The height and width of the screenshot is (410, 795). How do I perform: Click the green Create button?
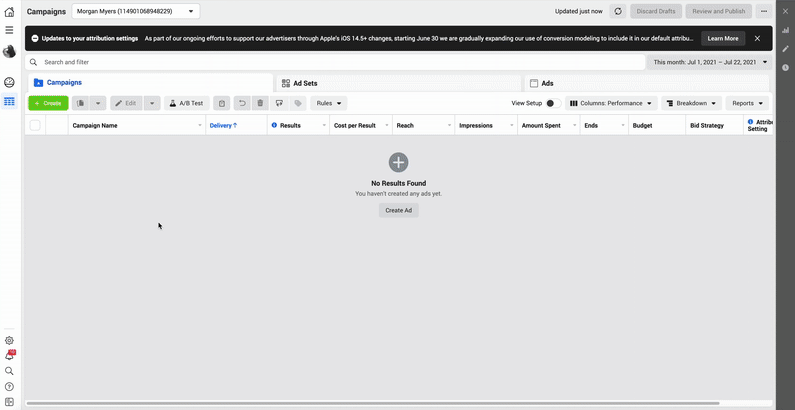(48, 103)
